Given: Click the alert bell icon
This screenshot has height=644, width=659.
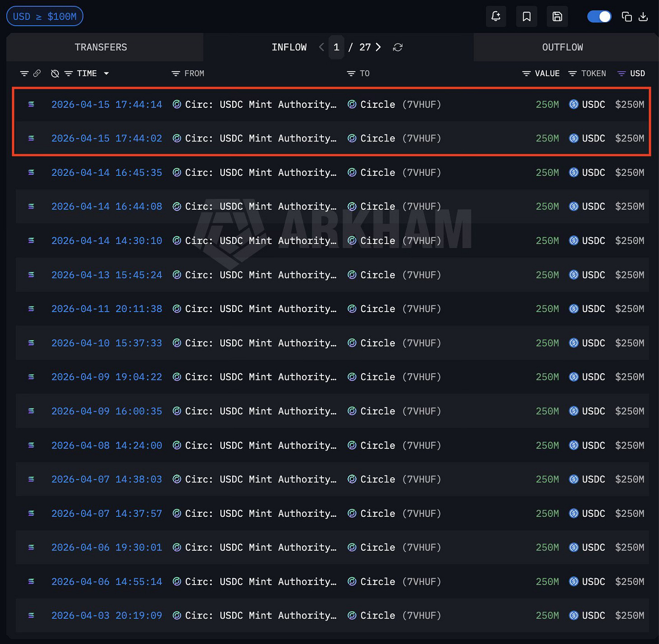Looking at the screenshot, I should 496,17.
